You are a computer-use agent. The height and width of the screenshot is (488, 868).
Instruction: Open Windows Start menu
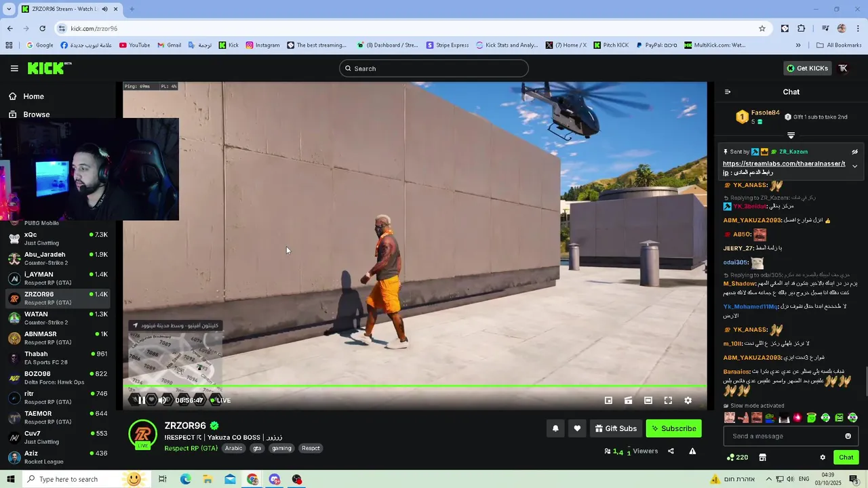[12, 479]
